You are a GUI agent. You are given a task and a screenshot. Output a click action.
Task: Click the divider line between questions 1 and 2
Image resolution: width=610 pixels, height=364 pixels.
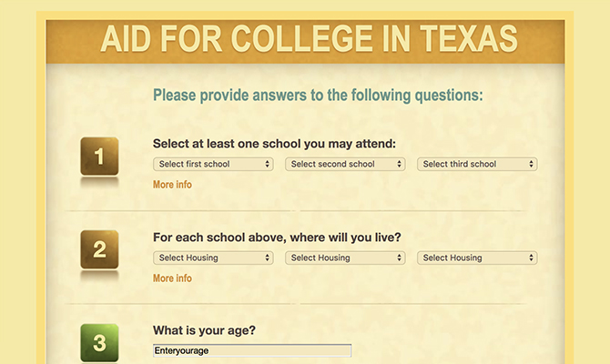(x=300, y=210)
